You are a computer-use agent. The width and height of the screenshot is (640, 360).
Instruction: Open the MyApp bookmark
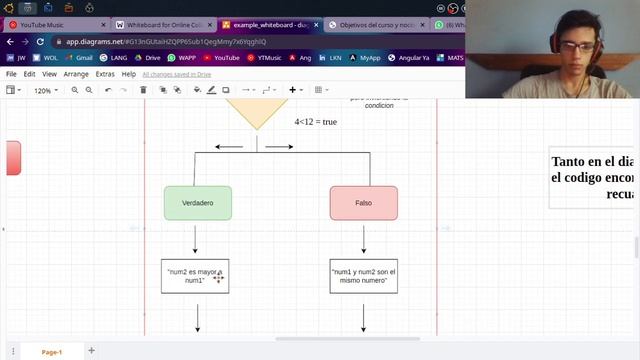365,58
